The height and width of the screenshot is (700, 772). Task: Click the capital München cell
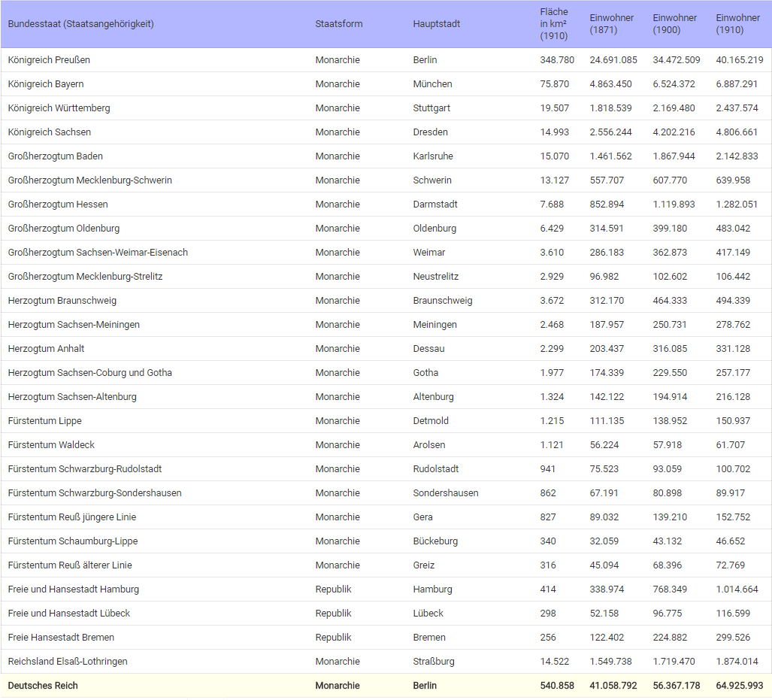coord(432,83)
